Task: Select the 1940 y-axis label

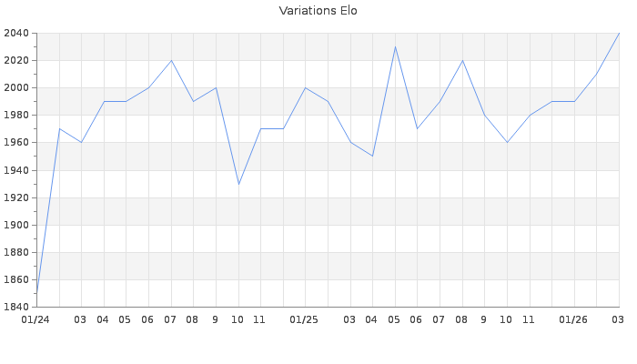Action: coord(16,170)
